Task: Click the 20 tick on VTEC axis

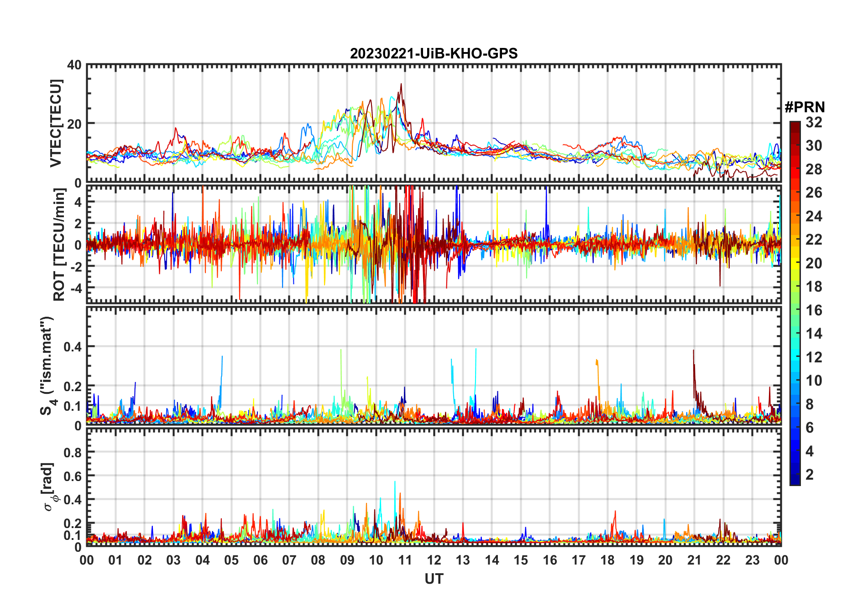Action: tap(74, 124)
